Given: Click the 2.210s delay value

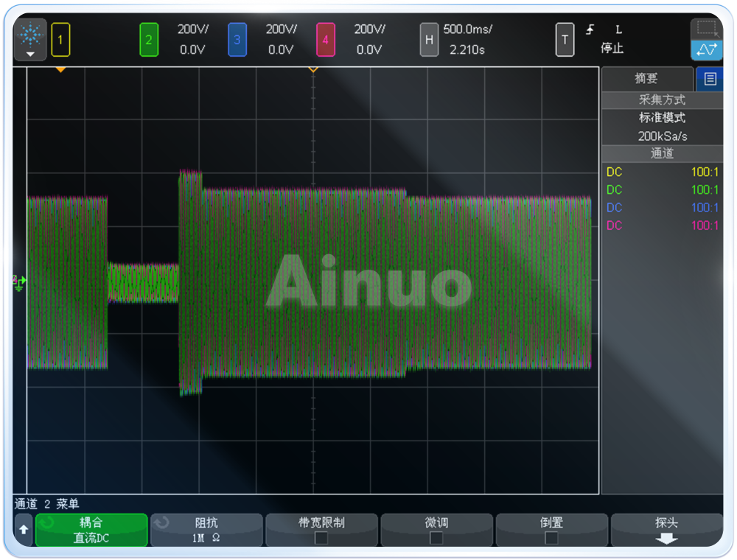Looking at the screenshot, I should pos(467,49).
